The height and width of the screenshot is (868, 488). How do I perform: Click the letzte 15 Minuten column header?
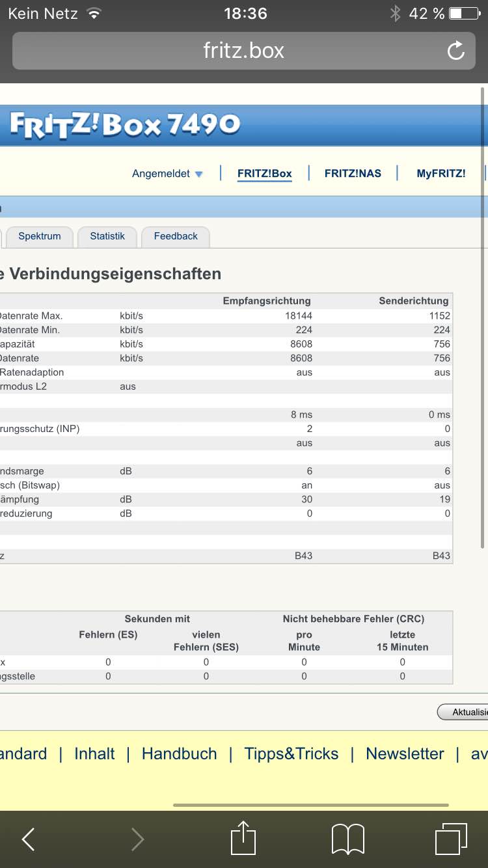click(402, 641)
